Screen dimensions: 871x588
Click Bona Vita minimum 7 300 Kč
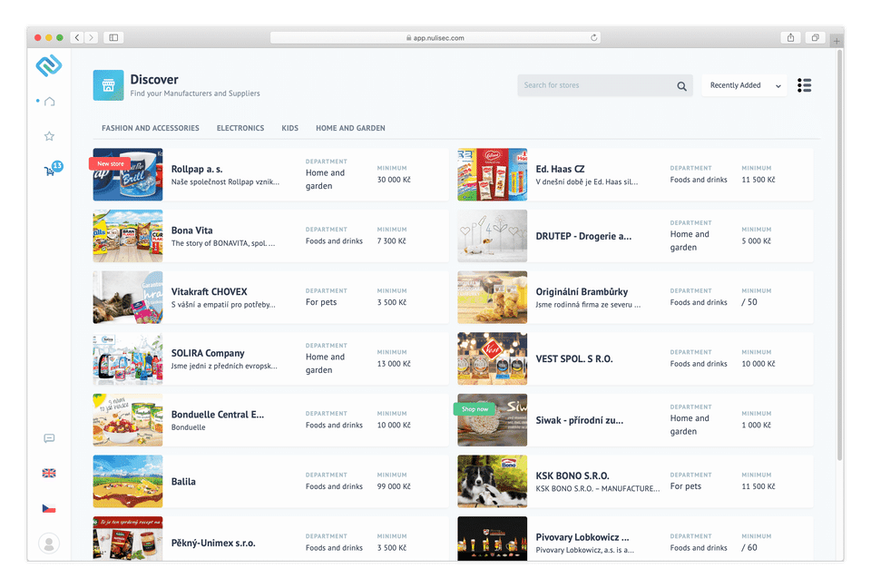pyautogui.click(x=392, y=241)
